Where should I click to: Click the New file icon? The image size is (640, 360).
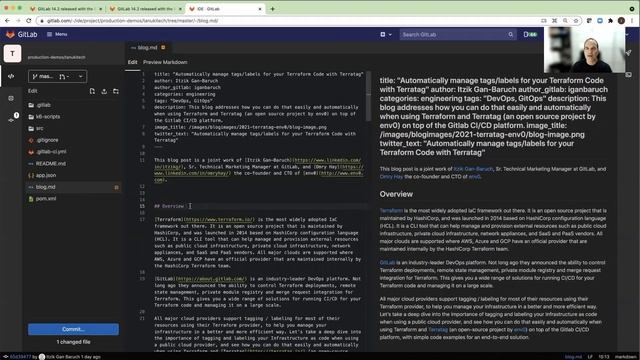click(92, 91)
